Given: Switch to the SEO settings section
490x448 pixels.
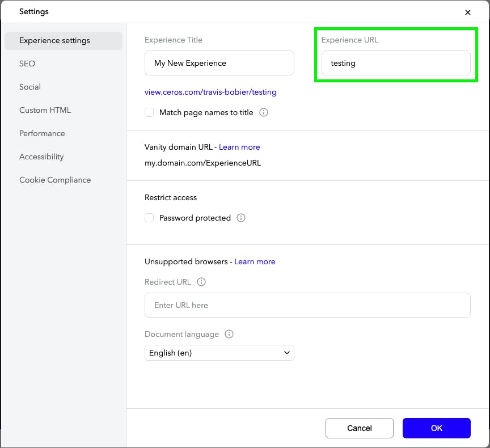Looking at the screenshot, I should click(27, 64).
